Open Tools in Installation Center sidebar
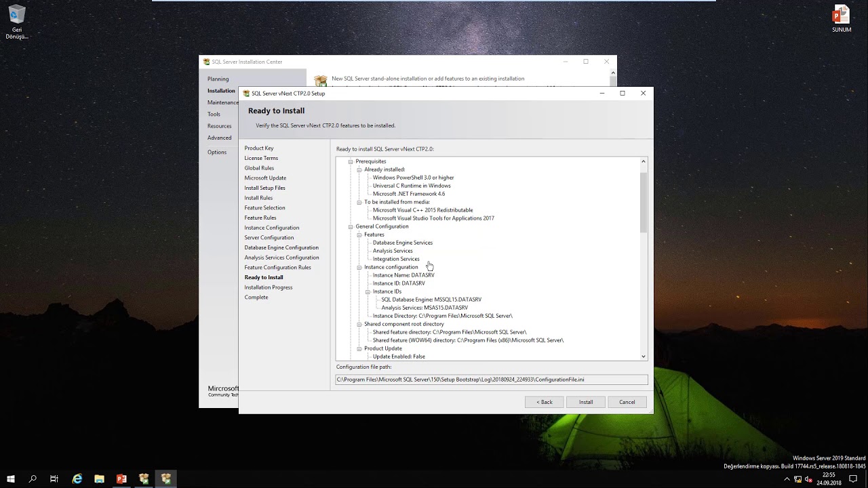Image resolution: width=868 pixels, height=488 pixels. click(214, 114)
